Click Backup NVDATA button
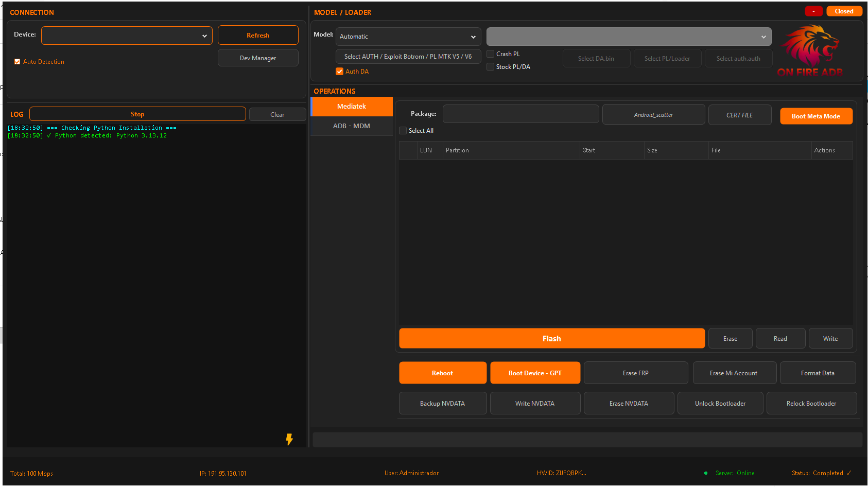868x487 pixels. coord(443,404)
